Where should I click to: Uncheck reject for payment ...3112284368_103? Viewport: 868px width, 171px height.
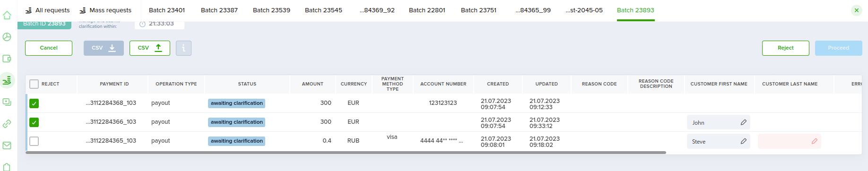[34, 103]
